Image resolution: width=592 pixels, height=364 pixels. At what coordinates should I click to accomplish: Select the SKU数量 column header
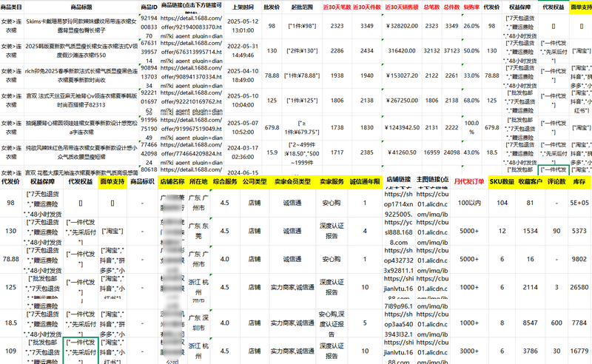[502, 181]
